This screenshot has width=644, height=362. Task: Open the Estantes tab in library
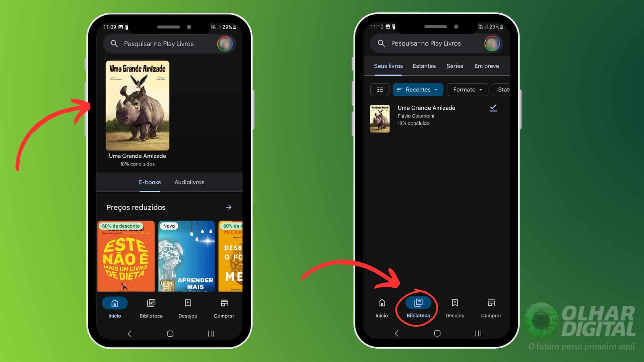point(424,65)
